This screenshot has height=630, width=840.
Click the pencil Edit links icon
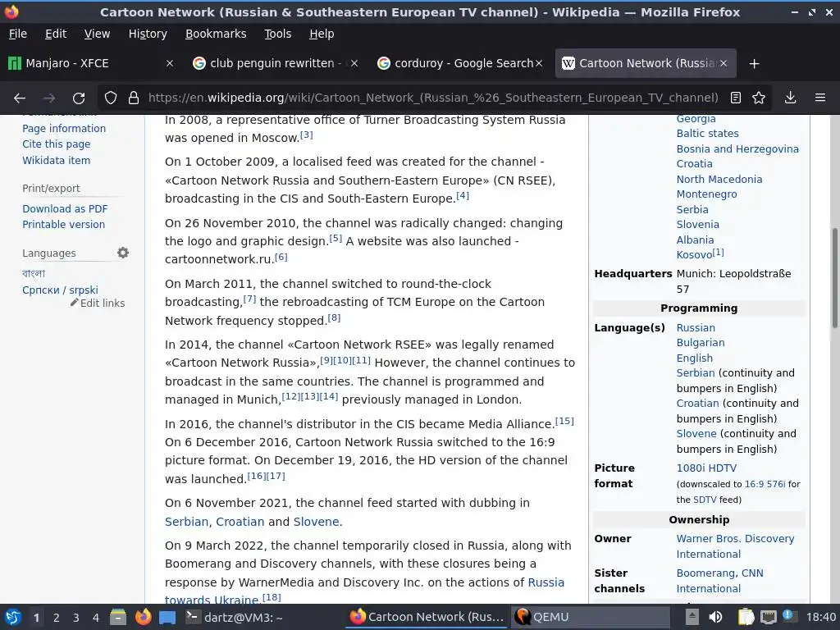click(75, 303)
